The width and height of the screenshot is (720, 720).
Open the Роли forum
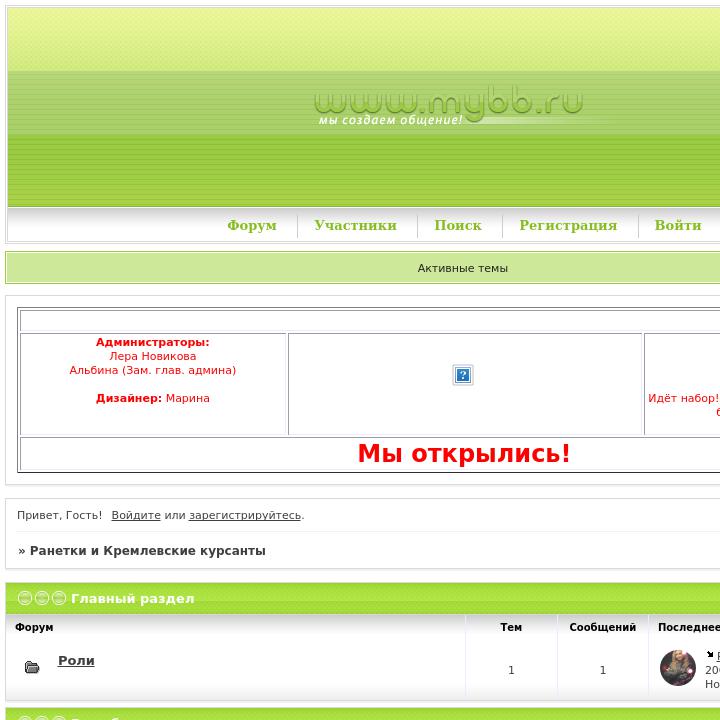[76, 661]
